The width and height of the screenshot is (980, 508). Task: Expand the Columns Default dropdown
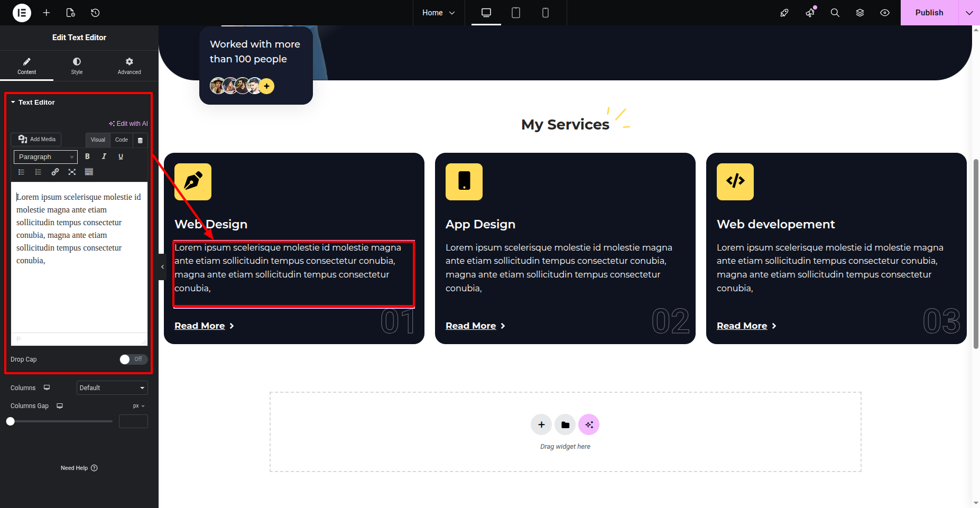[112, 388]
